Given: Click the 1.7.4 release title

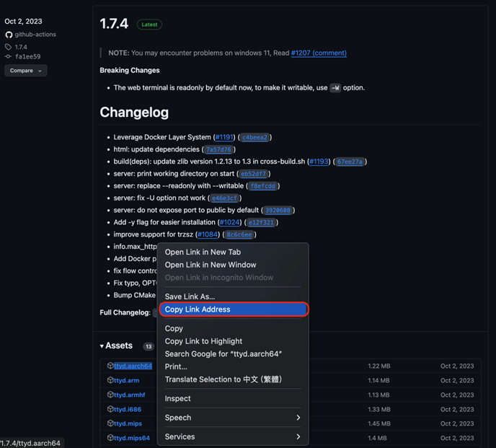Looking at the screenshot, I should click(x=114, y=24).
